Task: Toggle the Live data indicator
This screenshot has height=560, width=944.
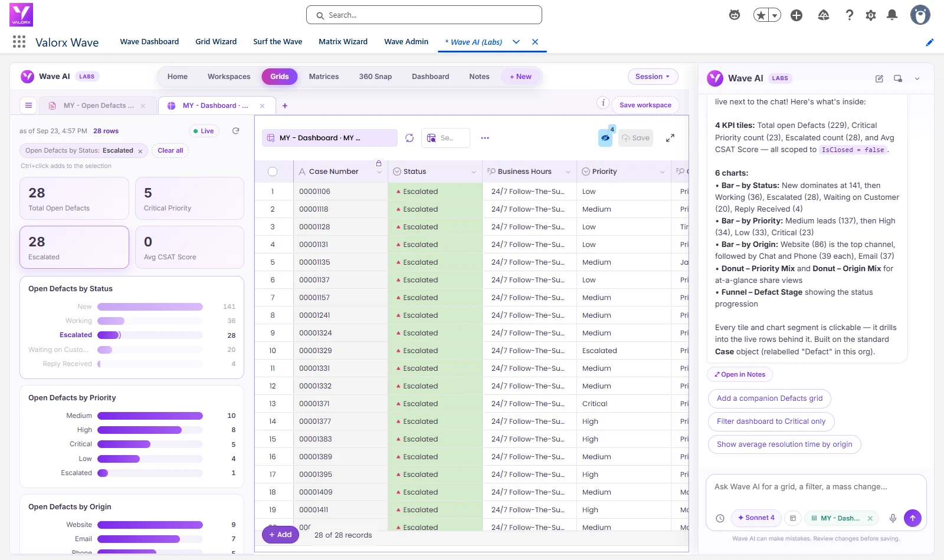Action: coord(204,131)
